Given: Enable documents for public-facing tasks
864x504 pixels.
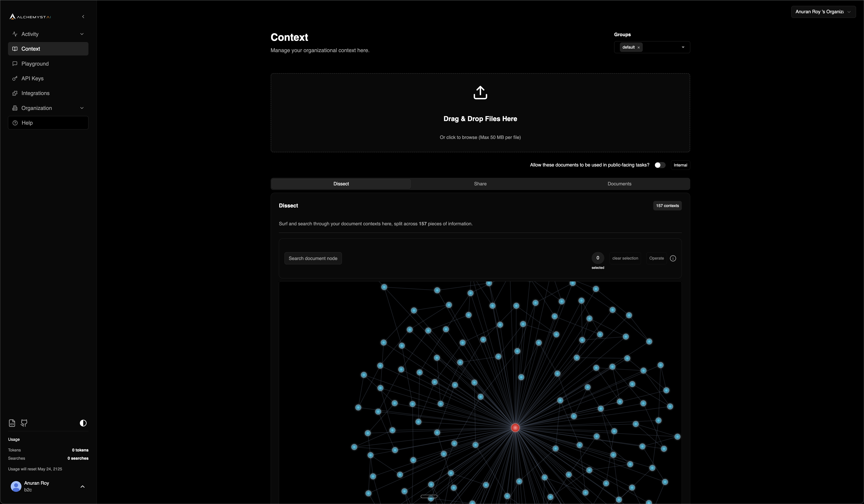Looking at the screenshot, I should pos(659,165).
